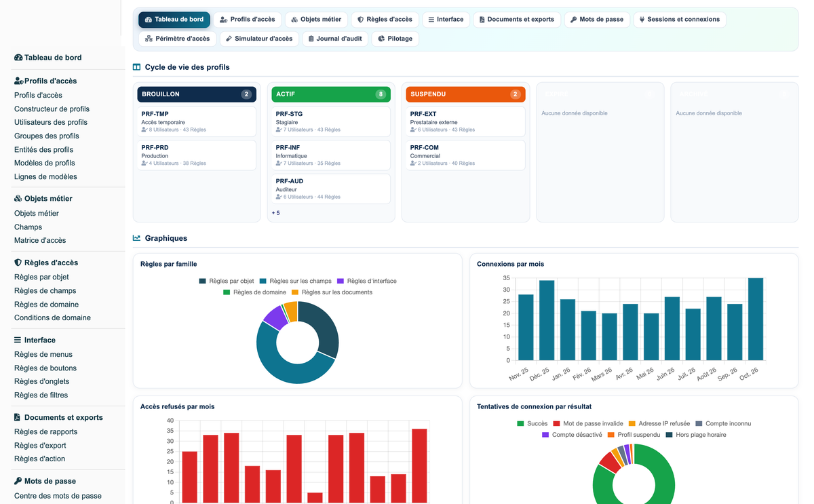Expand the +5 more profiles in Actif column
The height and width of the screenshot is (504, 814).
[x=275, y=213]
